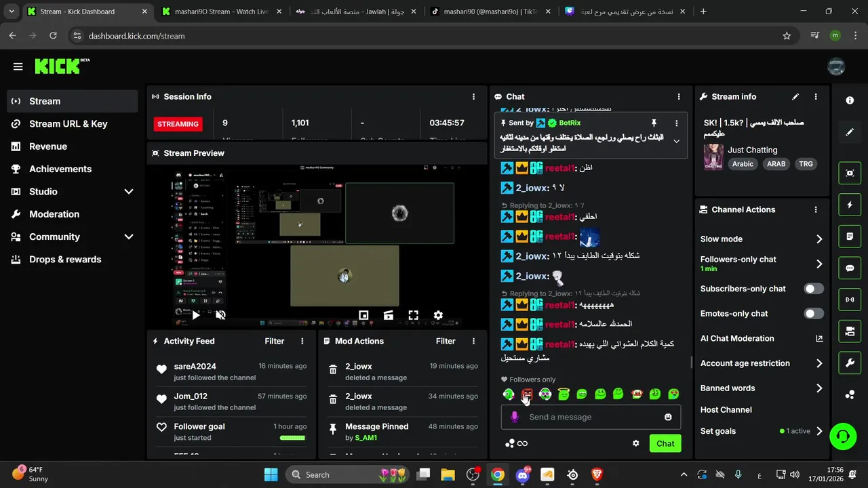
Task: Open the emoji picker in message box
Action: (668, 417)
